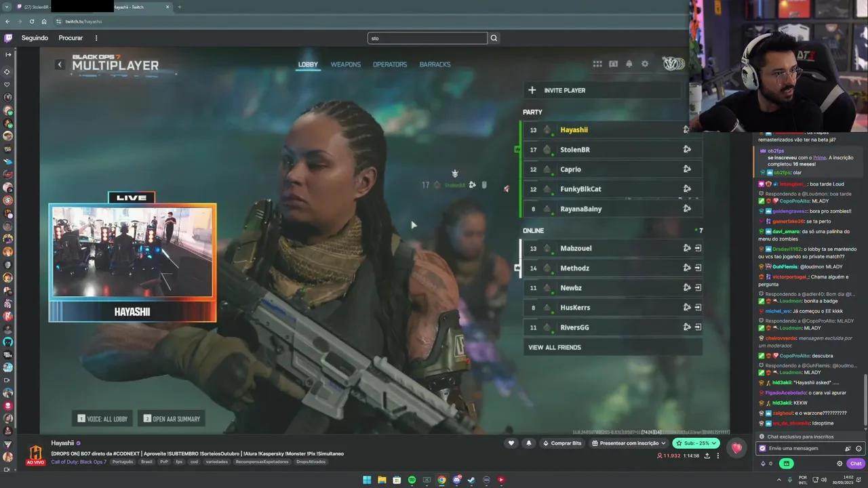The image size is (868, 488).
Task: Click the DropsAtivados stream tag
Action: point(311,462)
